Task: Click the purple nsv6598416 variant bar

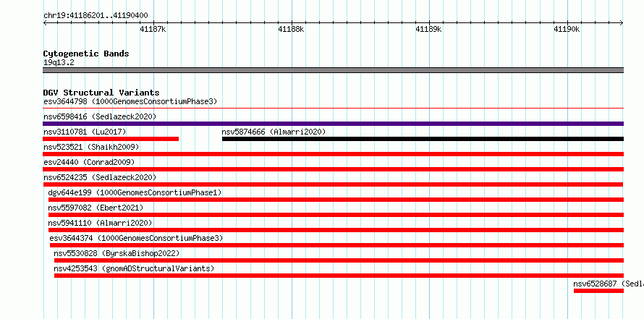Action: (333, 124)
